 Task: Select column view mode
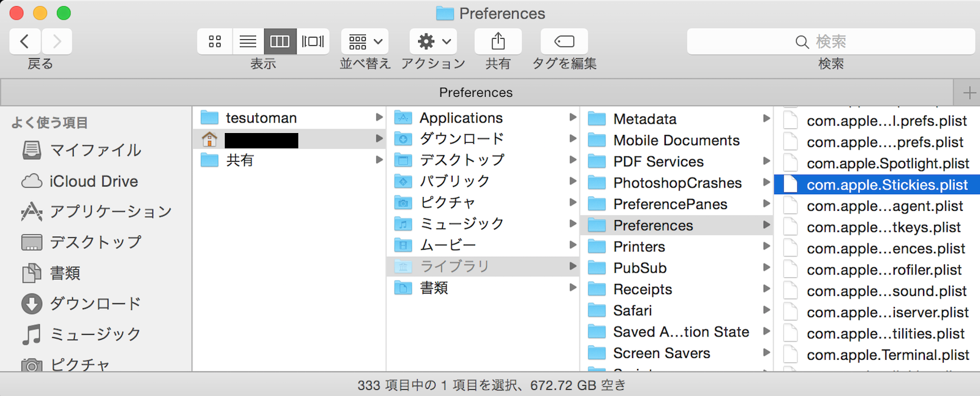(280, 42)
